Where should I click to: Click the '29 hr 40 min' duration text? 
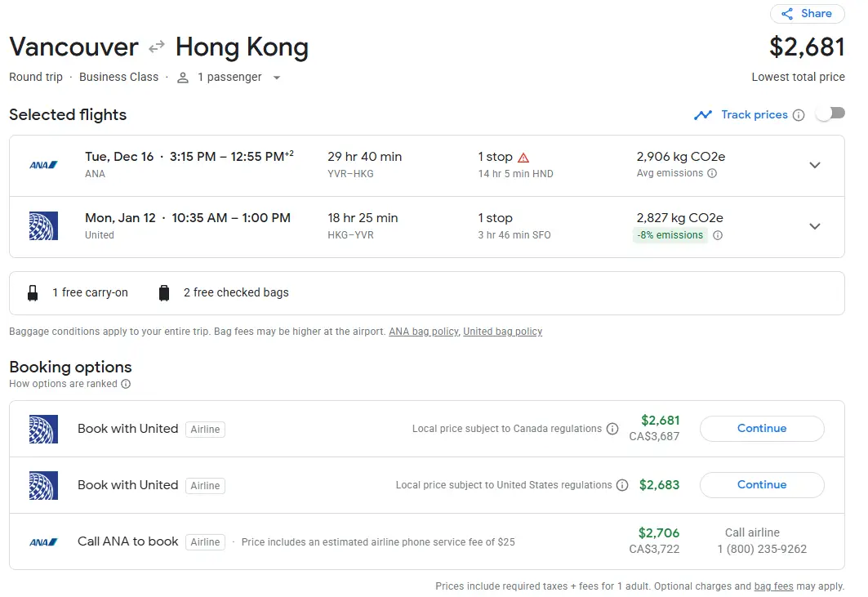[364, 157]
